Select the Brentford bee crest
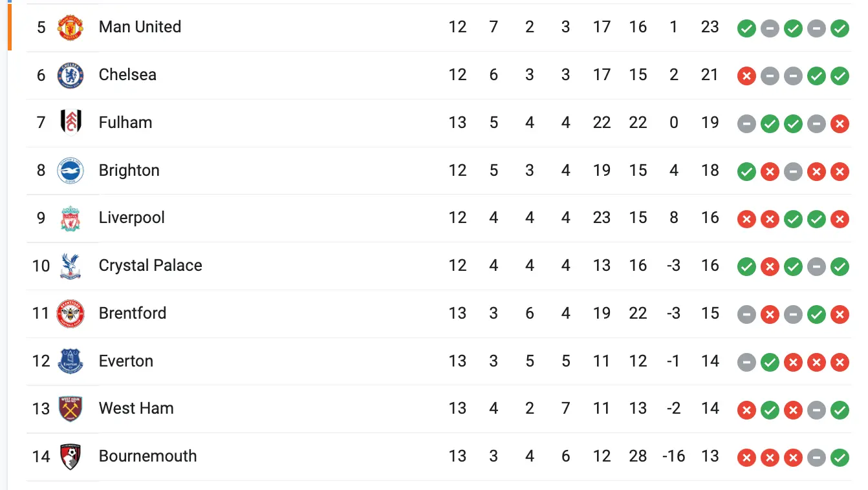868x490 pixels. pyautogui.click(x=71, y=314)
